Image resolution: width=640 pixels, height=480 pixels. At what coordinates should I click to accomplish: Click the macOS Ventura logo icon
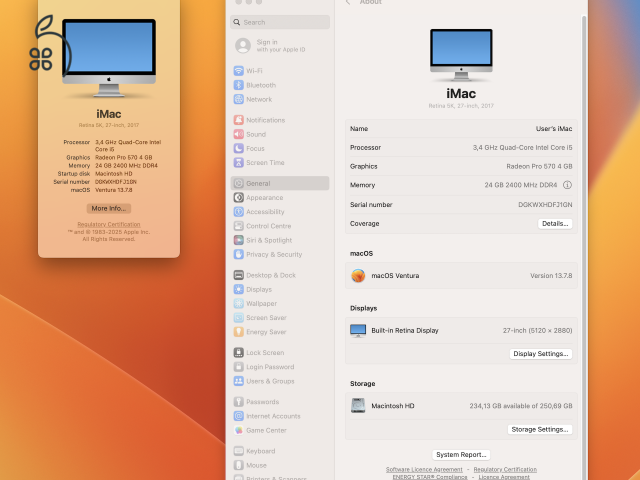pos(358,276)
